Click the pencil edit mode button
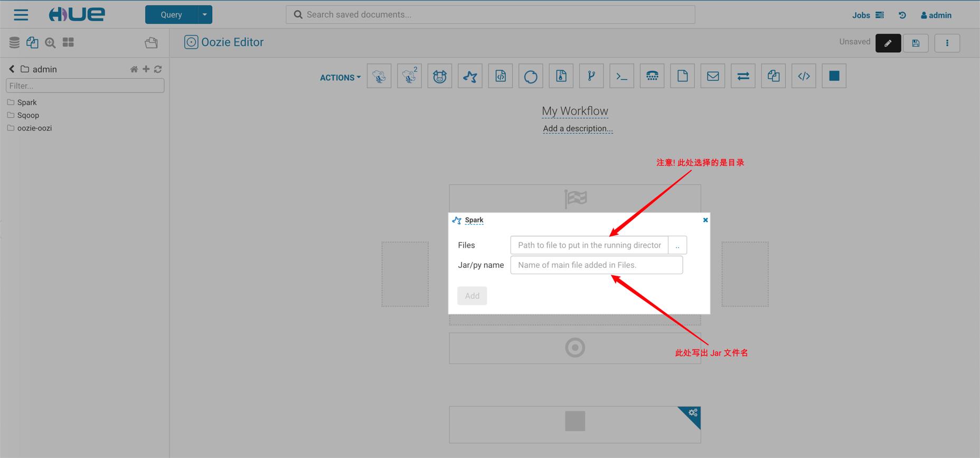980x458 pixels. [x=888, y=43]
